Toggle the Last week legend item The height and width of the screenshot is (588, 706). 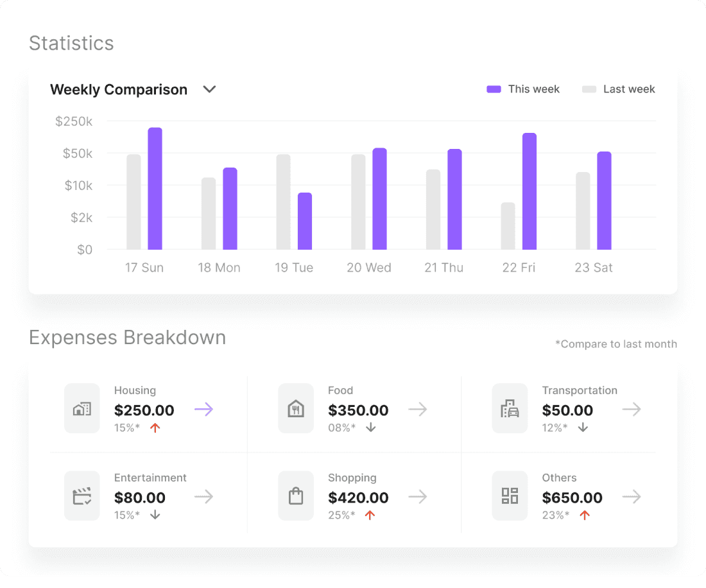point(618,89)
